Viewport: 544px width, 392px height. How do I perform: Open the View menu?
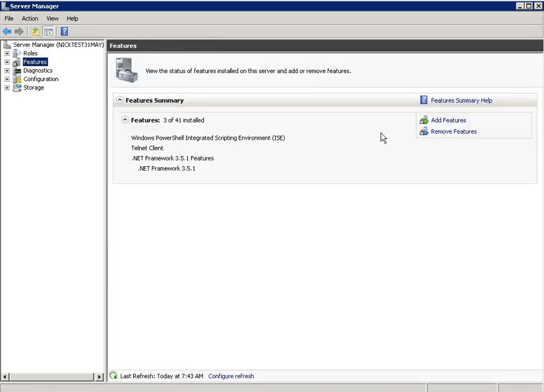[x=52, y=18]
